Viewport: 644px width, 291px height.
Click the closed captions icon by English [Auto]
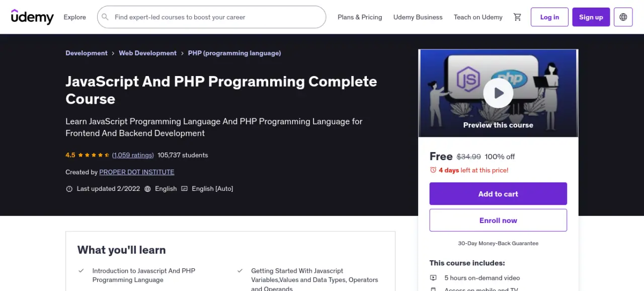(x=184, y=189)
